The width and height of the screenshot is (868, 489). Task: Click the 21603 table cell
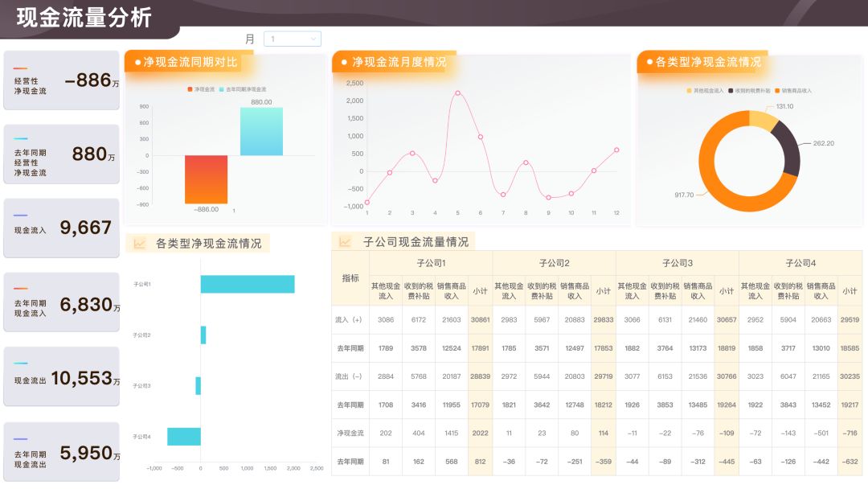pyautogui.click(x=452, y=319)
